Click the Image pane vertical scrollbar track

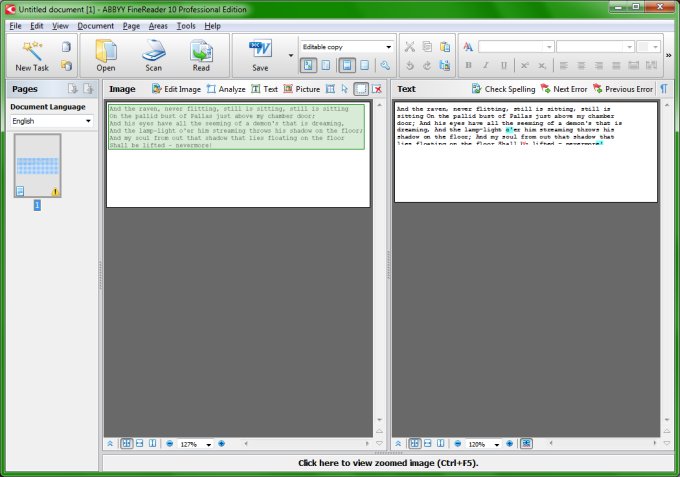[379, 260]
